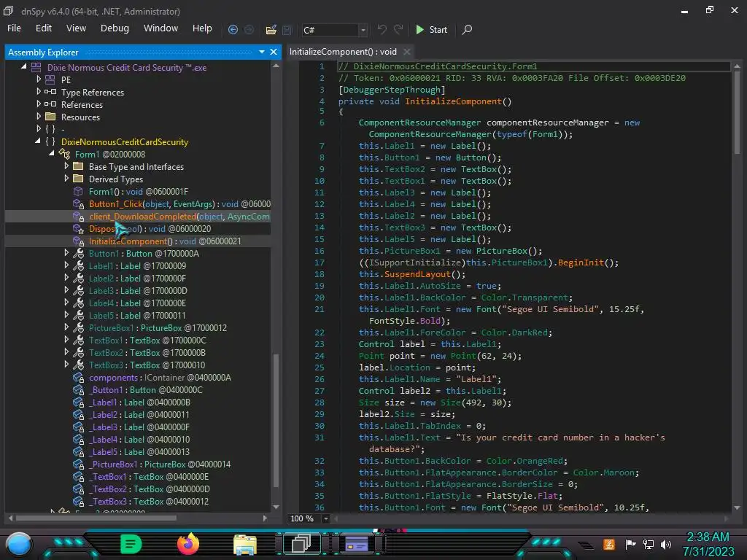Screen dimensions: 747x560
Task: Open the Help menu
Action: coord(202,28)
